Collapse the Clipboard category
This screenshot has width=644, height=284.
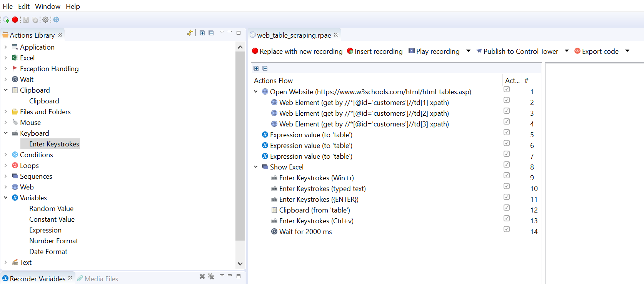(x=5, y=90)
